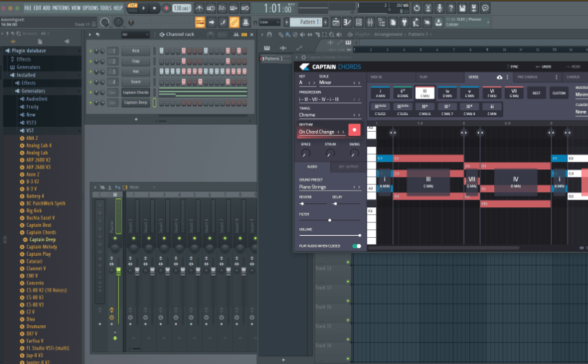Viewport: 588px width, 364px height.
Task: Toggle Play Audio When Closed switch
Action: (x=357, y=246)
